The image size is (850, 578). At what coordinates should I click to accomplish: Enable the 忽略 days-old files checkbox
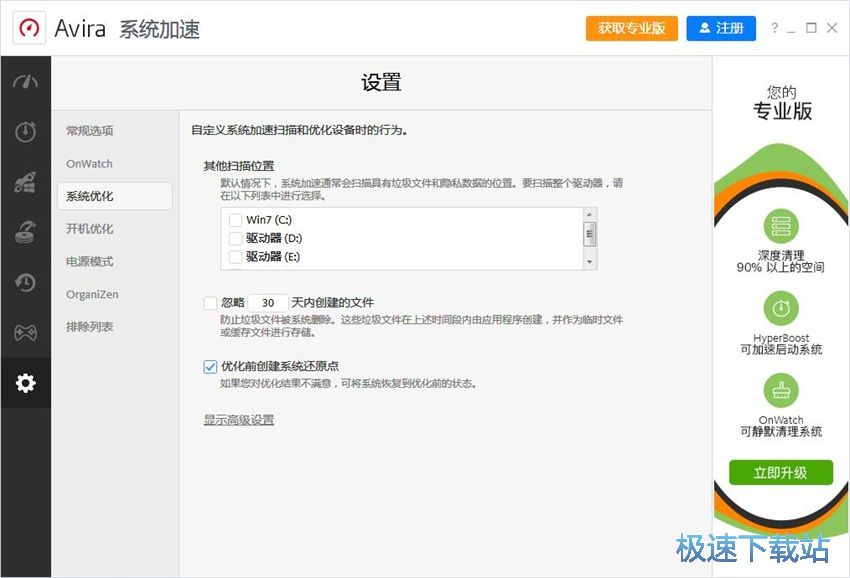click(210, 303)
